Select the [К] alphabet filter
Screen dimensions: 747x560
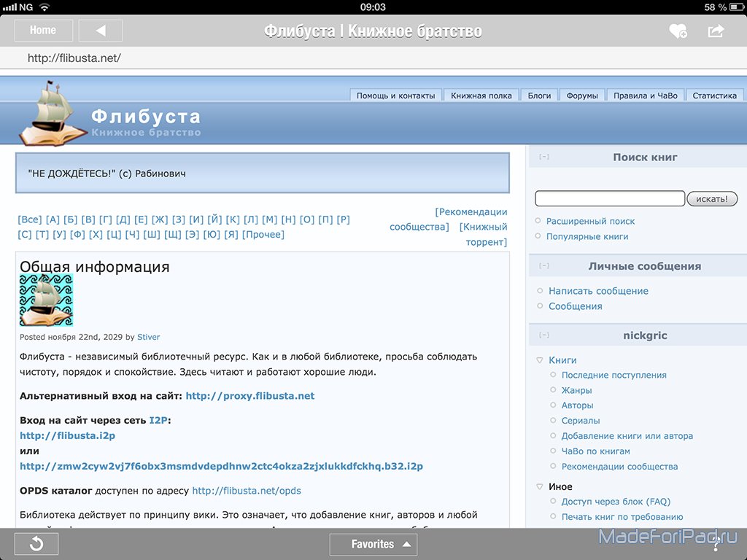[233, 219]
